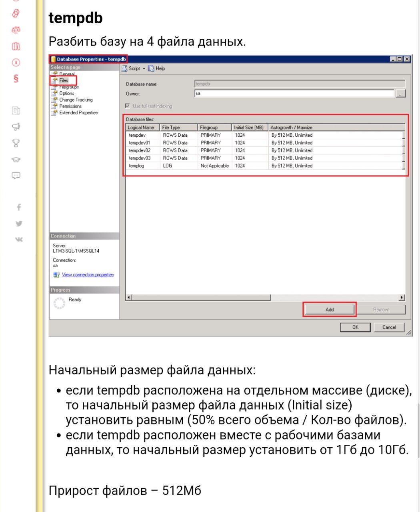Image resolution: width=420 pixels, height=512 pixels.
Task: Open the View connection properties link
Action: [88, 275]
